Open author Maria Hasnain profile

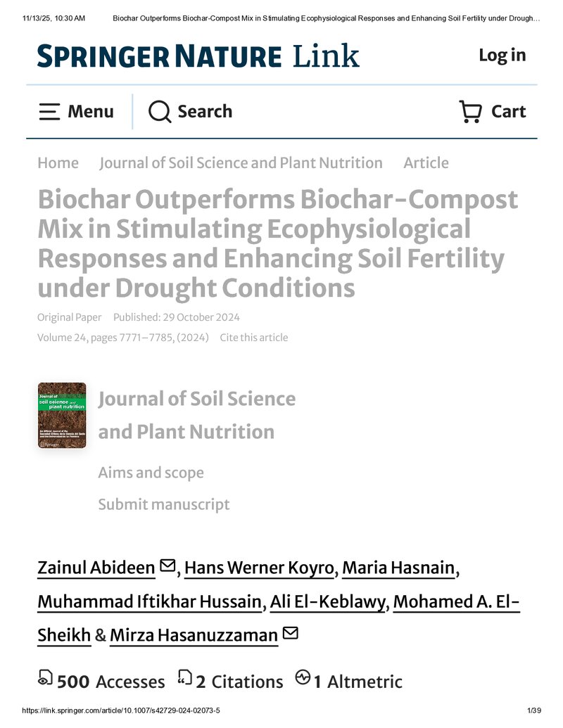click(398, 568)
